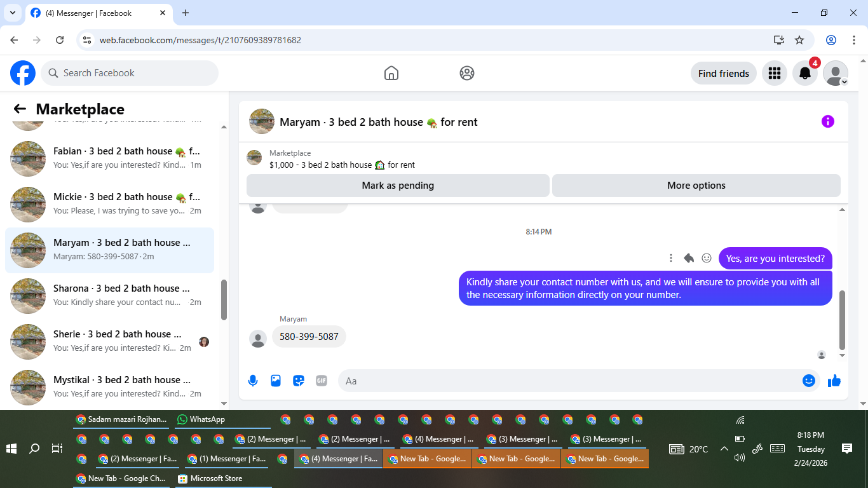Open Sherie conversation in list

110,341
